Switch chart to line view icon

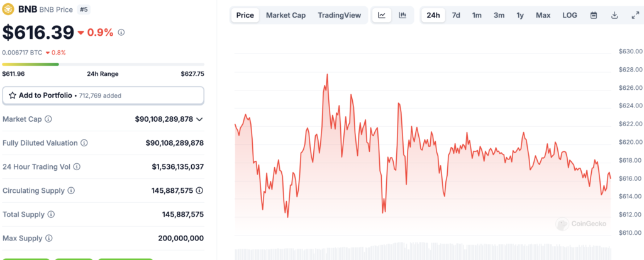coord(382,15)
